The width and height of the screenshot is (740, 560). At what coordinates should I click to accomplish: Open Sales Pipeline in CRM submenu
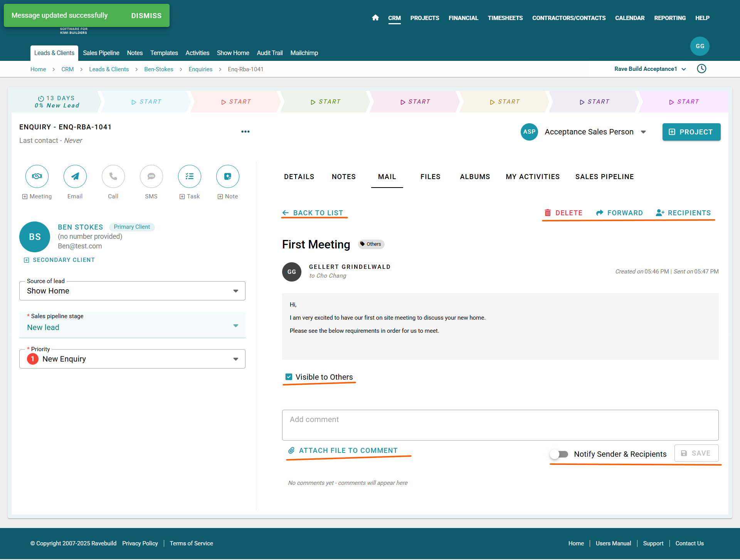(101, 53)
